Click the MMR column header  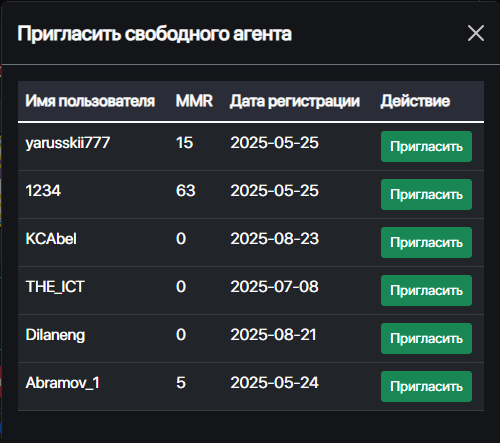coord(194,101)
